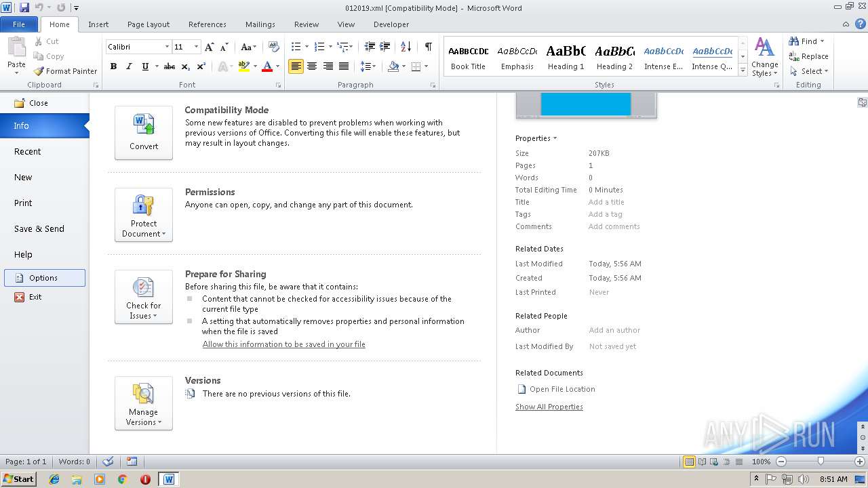Viewport: 868px width, 488px height.
Task: Open the References tab
Action: (x=208, y=24)
